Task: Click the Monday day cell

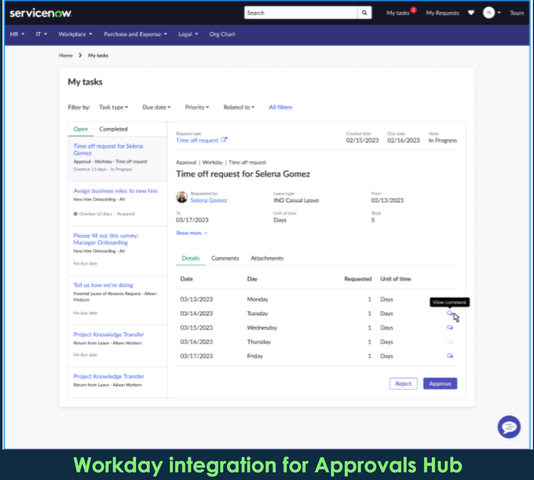Action: pos(257,299)
